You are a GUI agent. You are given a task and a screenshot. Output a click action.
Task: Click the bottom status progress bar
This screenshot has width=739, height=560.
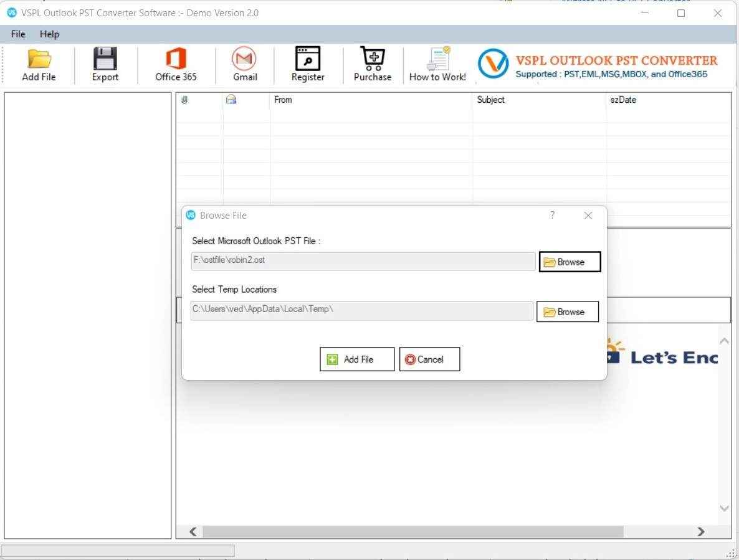point(118,551)
